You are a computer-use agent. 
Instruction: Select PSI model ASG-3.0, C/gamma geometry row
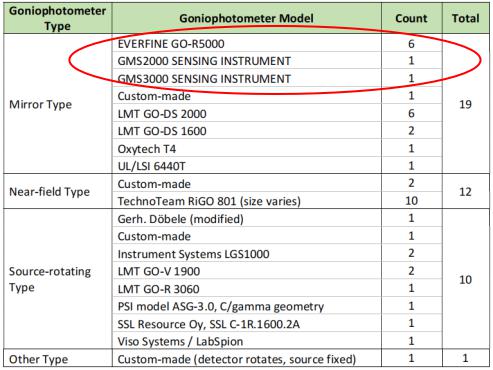[247, 306]
